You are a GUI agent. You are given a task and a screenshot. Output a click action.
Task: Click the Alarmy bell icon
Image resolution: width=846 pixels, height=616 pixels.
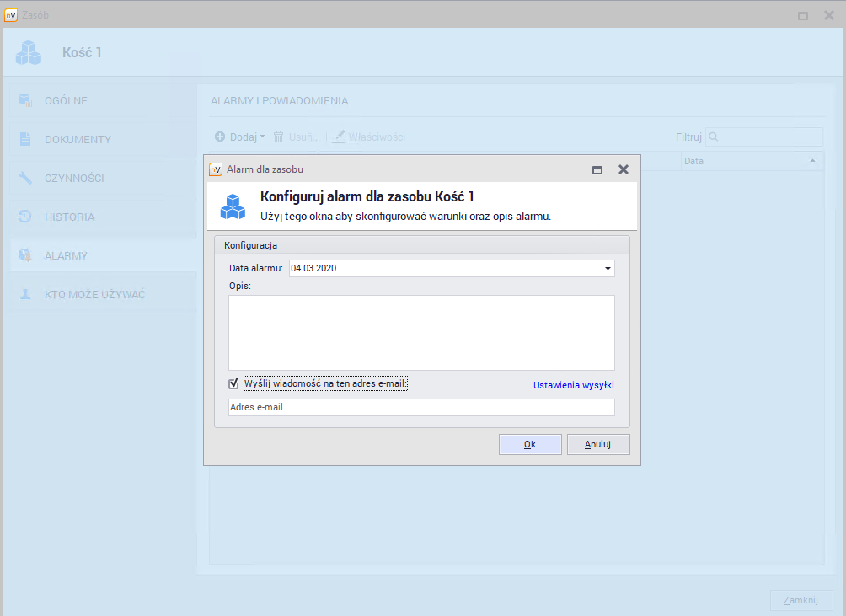[x=25, y=256]
